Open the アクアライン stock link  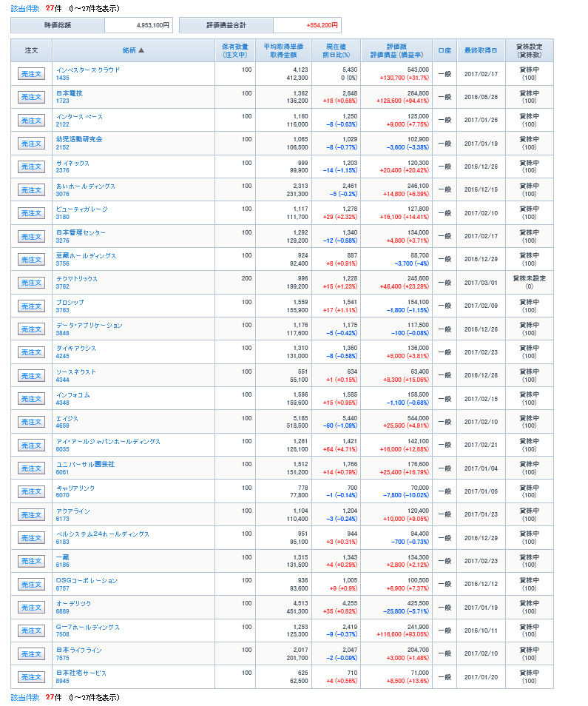coord(73,511)
